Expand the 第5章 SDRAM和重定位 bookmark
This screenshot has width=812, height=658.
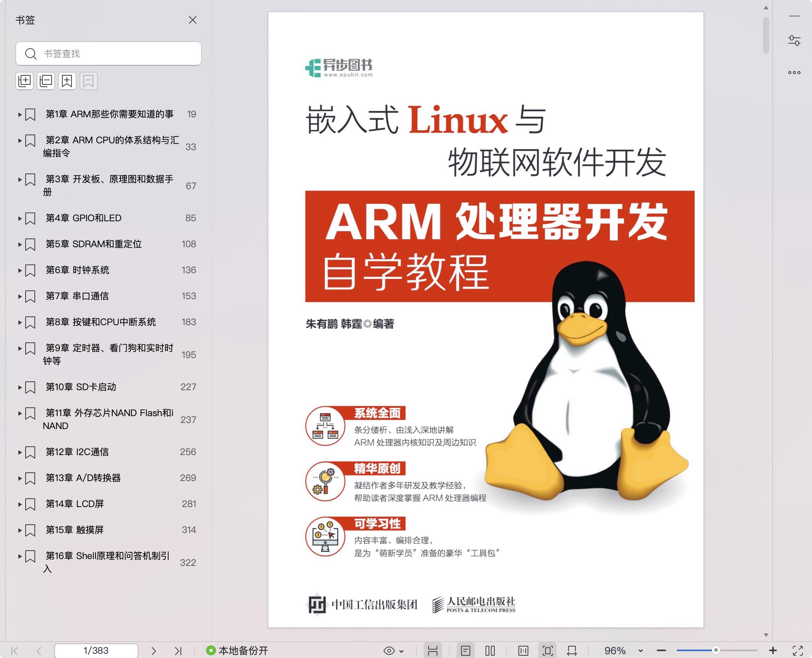click(19, 244)
